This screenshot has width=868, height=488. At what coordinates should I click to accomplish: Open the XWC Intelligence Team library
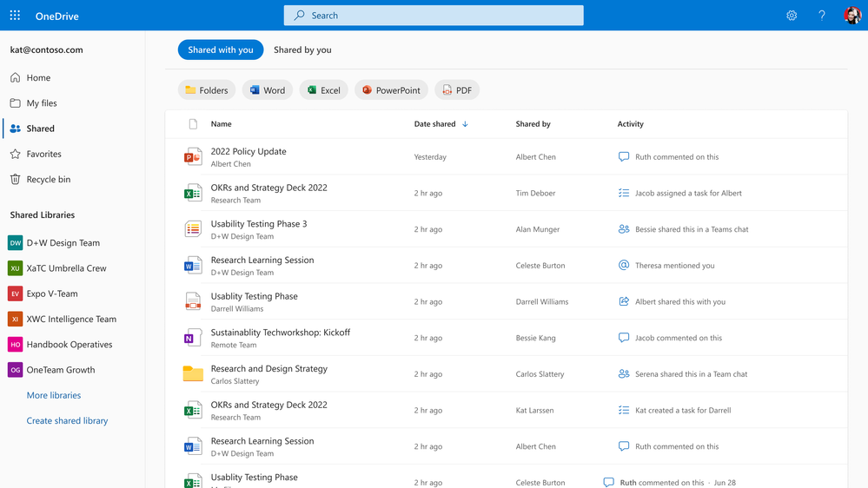coord(72,320)
